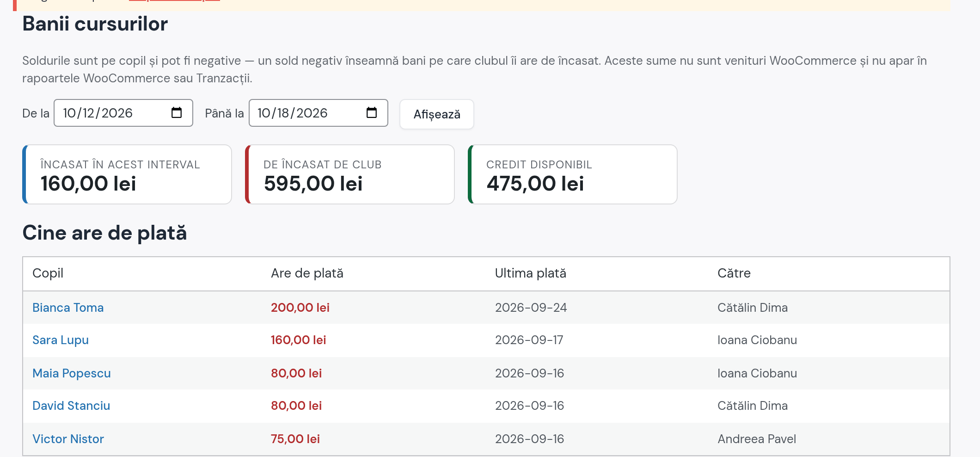
Task: Click the Afișează button
Action: click(x=437, y=114)
